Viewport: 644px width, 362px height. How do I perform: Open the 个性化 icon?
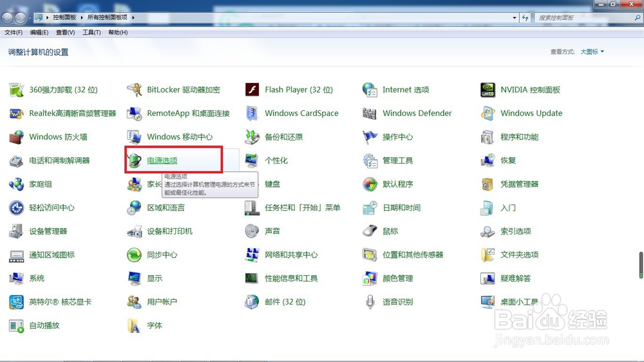(x=252, y=160)
